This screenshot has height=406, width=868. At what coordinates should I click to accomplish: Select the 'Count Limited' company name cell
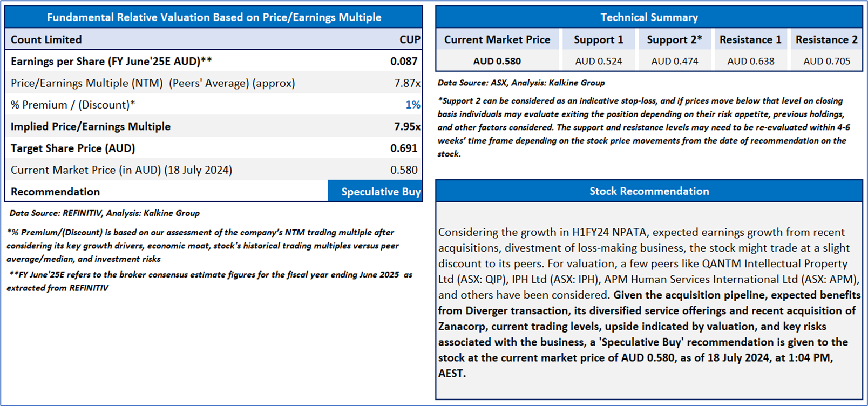pyautogui.click(x=46, y=39)
